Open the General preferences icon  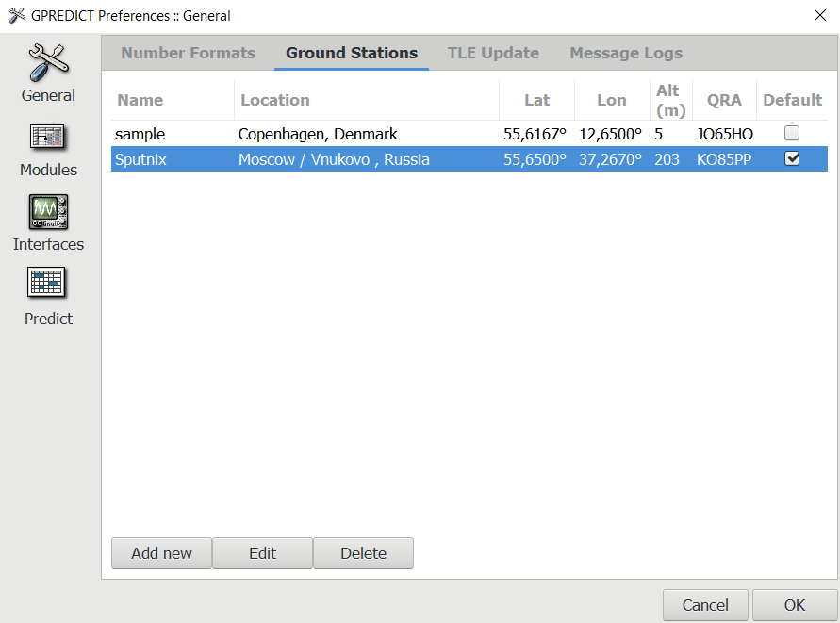click(x=48, y=64)
